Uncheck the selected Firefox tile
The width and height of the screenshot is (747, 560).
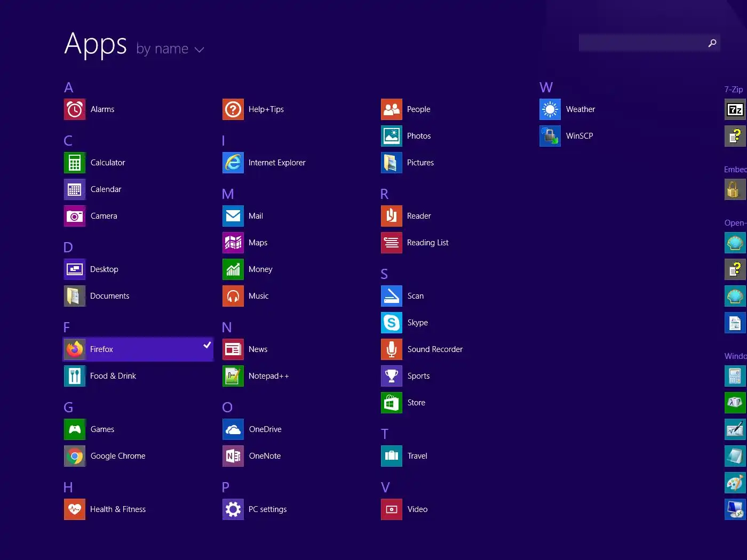tap(138, 349)
